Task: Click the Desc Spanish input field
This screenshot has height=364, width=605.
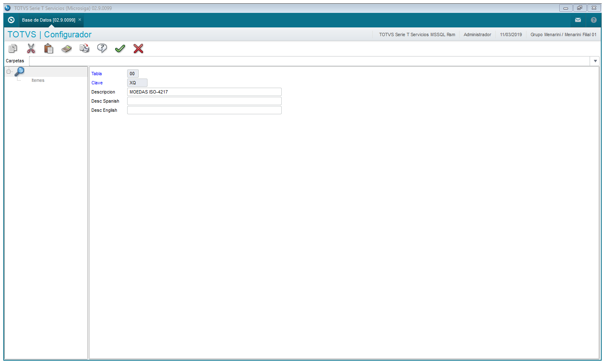Action: click(204, 101)
